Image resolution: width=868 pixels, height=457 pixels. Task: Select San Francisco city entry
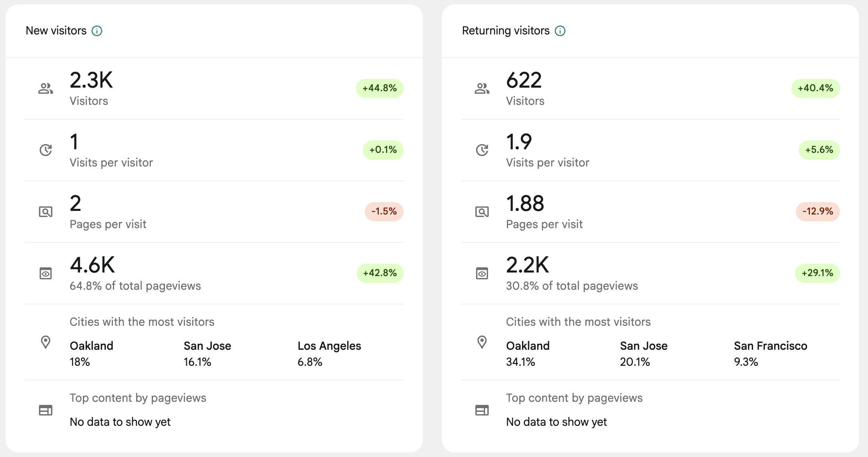pyautogui.click(x=770, y=346)
